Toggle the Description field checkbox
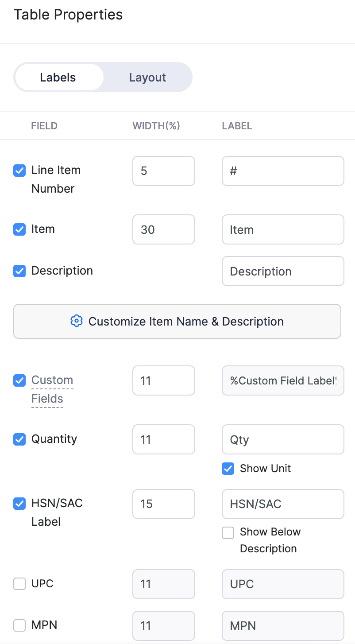The height and width of the screenshot is (644, 355). point(19,271)
